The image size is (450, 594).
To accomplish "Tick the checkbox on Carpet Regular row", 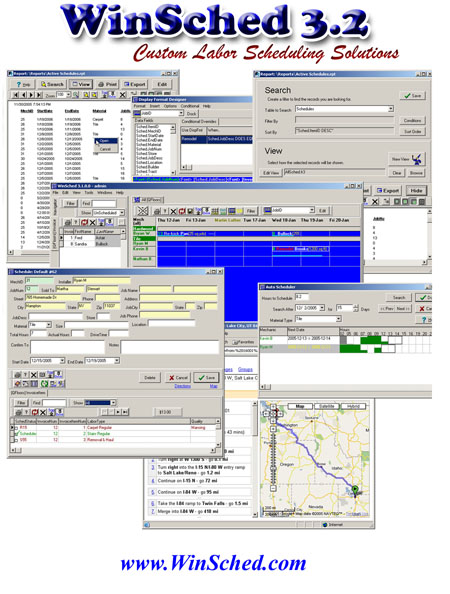I will click(16, 428).
